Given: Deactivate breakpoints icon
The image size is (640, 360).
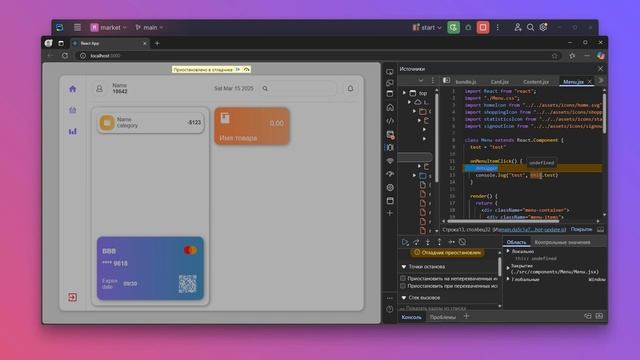Looking at the screenshot, I should coord(462,242).
